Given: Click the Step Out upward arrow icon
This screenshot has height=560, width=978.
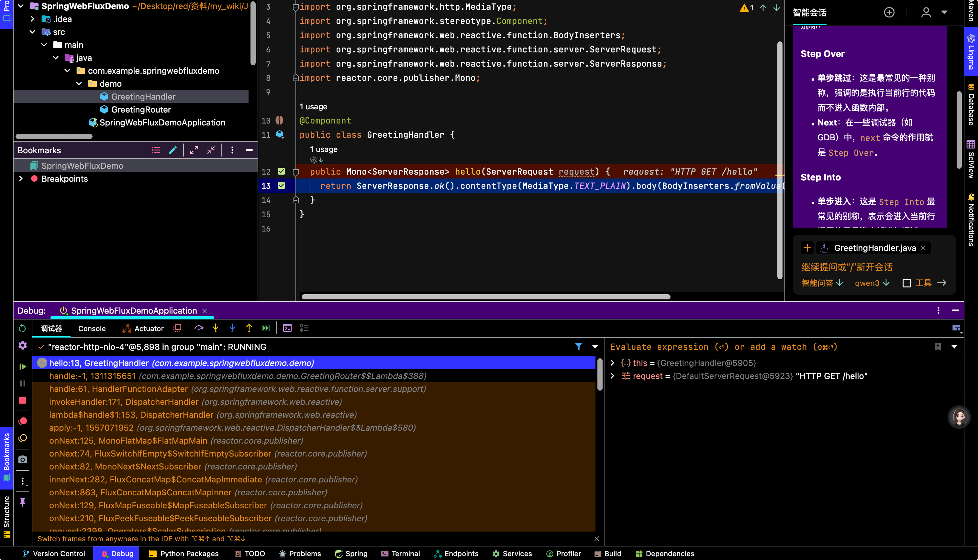Looking at the screenshot, I should point(249,328).
